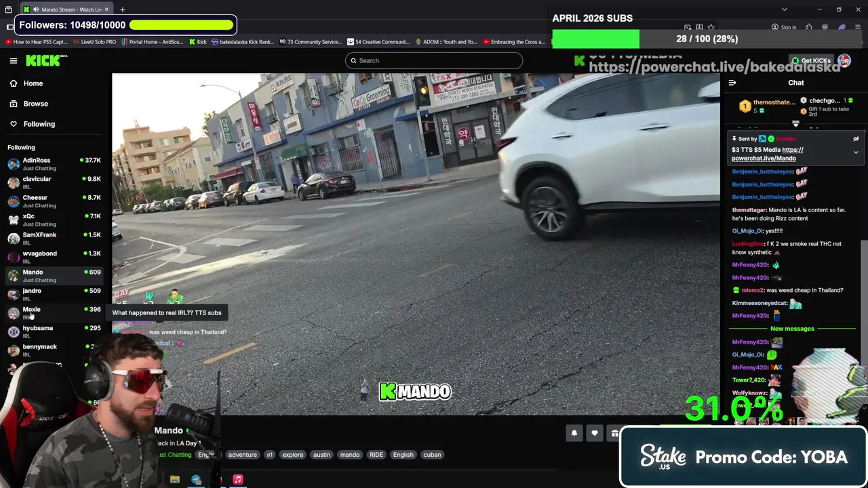Open SamXFrank channel in Following list
The height and width of the screenshot is (488, 868).
point(54,238)
